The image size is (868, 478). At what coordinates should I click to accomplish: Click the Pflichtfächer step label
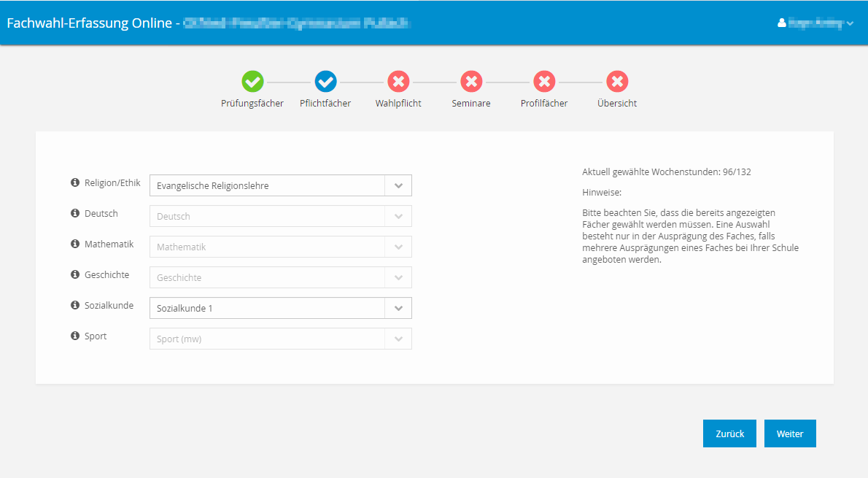325,104
